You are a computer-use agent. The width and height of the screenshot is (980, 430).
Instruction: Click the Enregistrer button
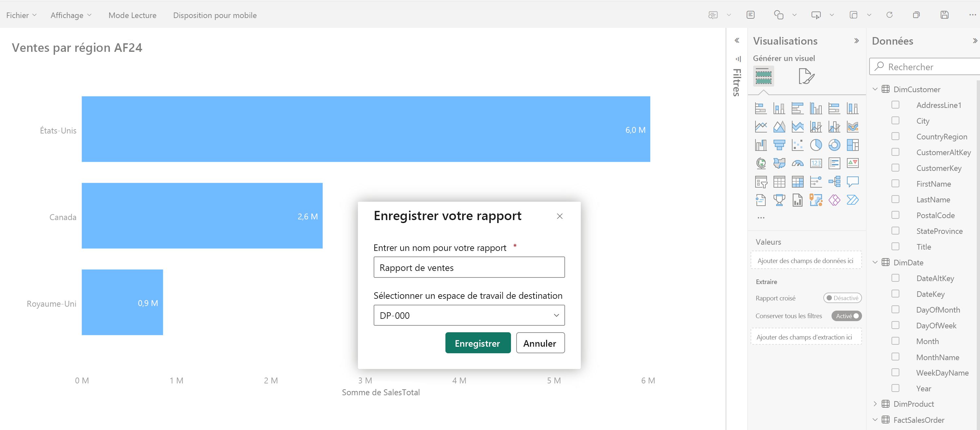point(478,343)
